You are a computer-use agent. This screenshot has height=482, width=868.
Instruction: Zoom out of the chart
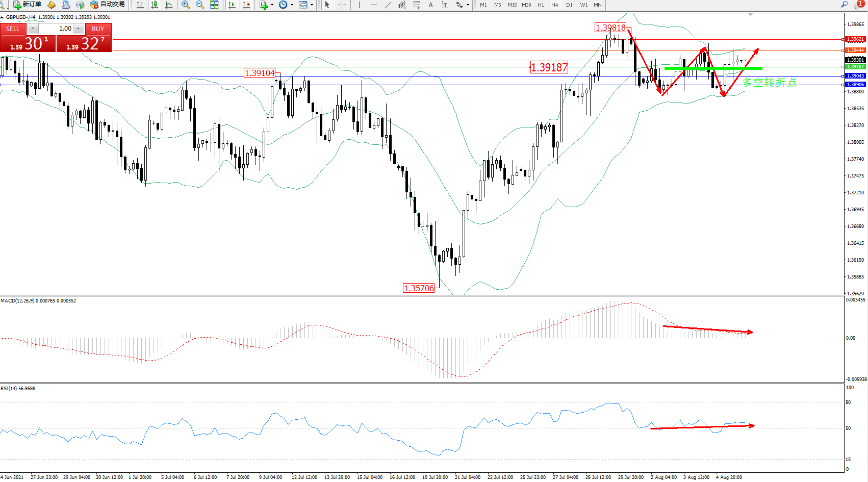coord(200,5)
